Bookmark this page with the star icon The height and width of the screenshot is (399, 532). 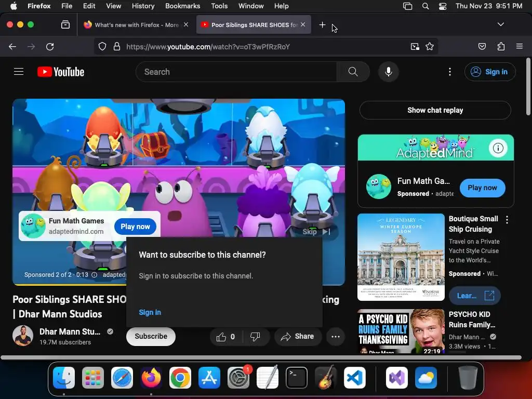[430, 46]
